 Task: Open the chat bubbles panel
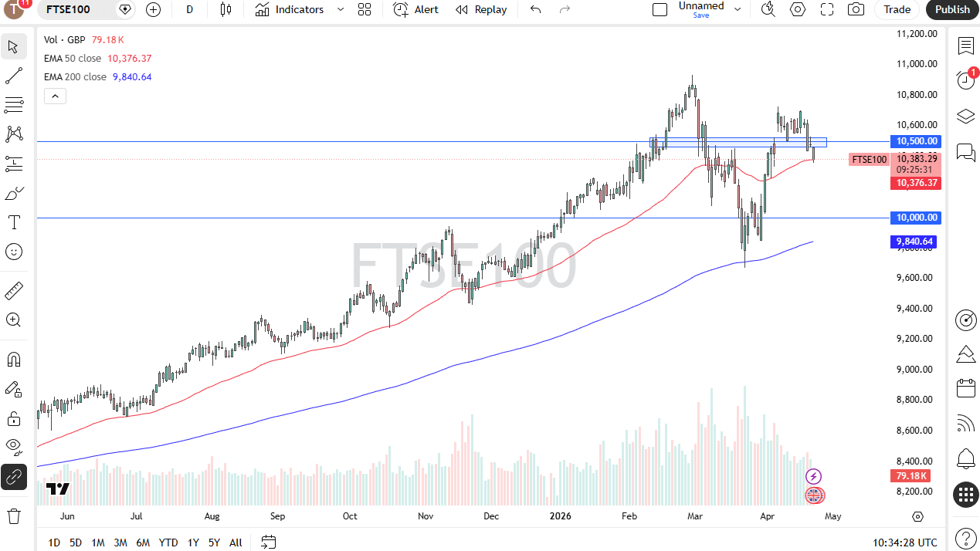coord(965,151)
